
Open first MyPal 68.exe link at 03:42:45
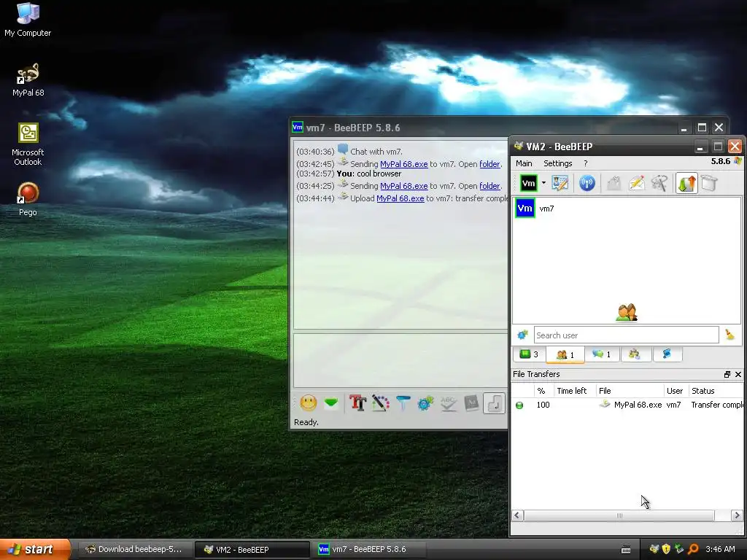point(404,164)
